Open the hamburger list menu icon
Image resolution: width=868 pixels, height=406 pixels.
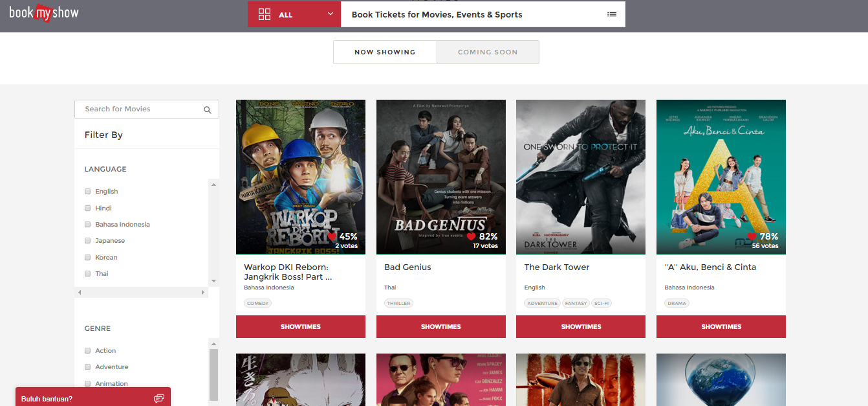click(612, 14)
